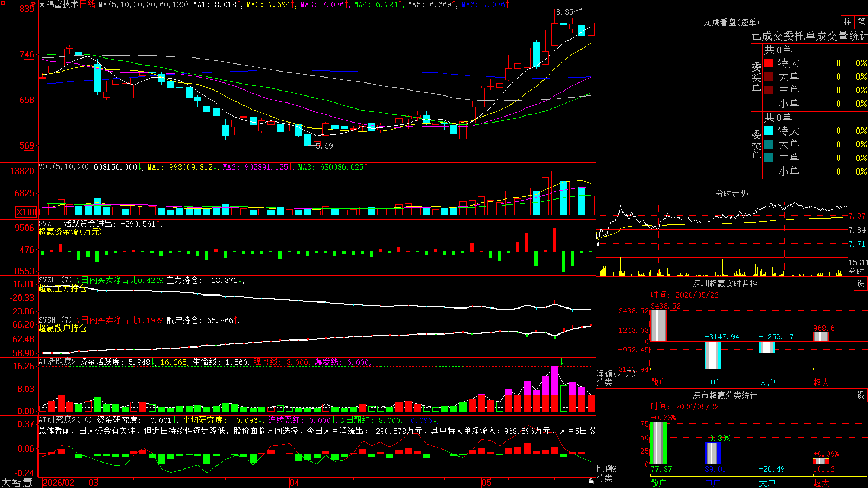Click the 8.35 high price annotation
Screen dimensions: 868x488
click(x=565, y=12)
